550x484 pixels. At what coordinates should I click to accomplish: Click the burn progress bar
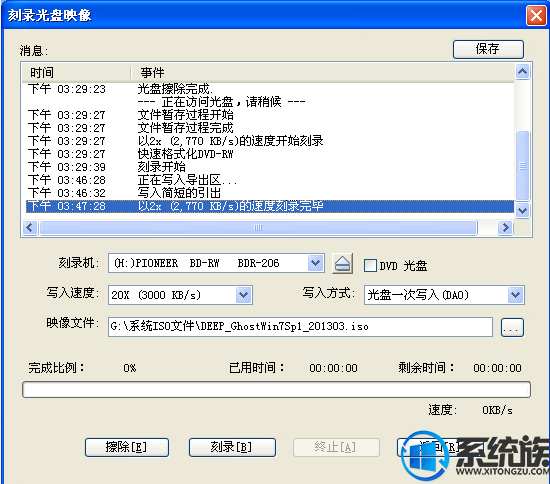tap(276, 390)
